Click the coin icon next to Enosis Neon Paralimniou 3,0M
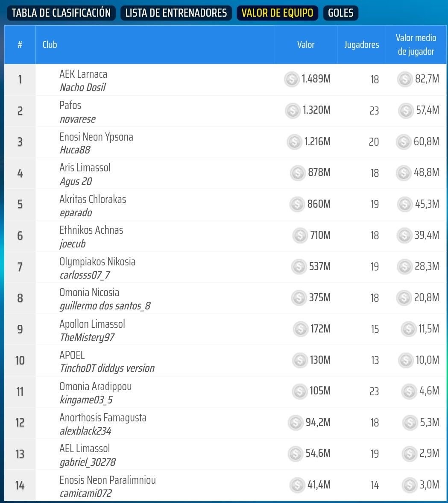This screenshot has width=448, height=503. point(409,485)
